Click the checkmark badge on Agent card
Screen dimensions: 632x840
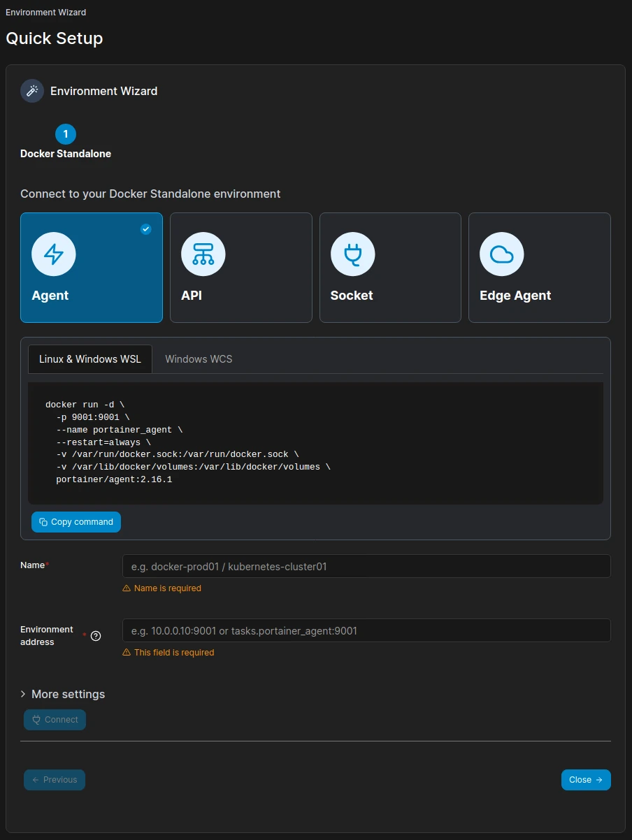point(145,229)
